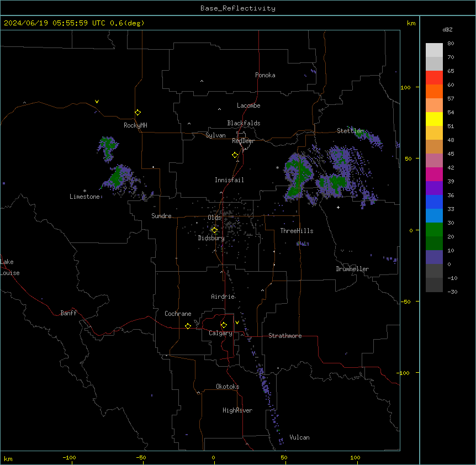Viewport: 476px width, 465px height.
Task: Click the Vulcan town label
Action: click(x=299, y=437)
